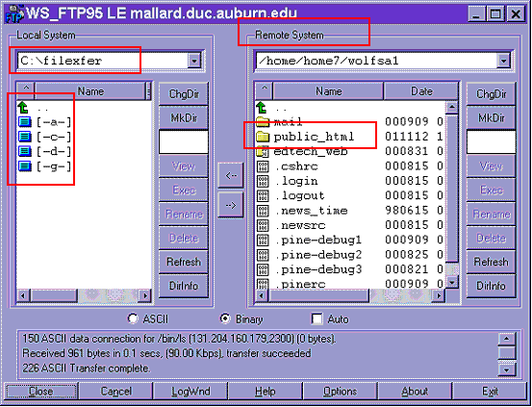This screenshot has height=407, width=532.
Task: Click the remote filter input field
Action: click(x=491, y=141)
